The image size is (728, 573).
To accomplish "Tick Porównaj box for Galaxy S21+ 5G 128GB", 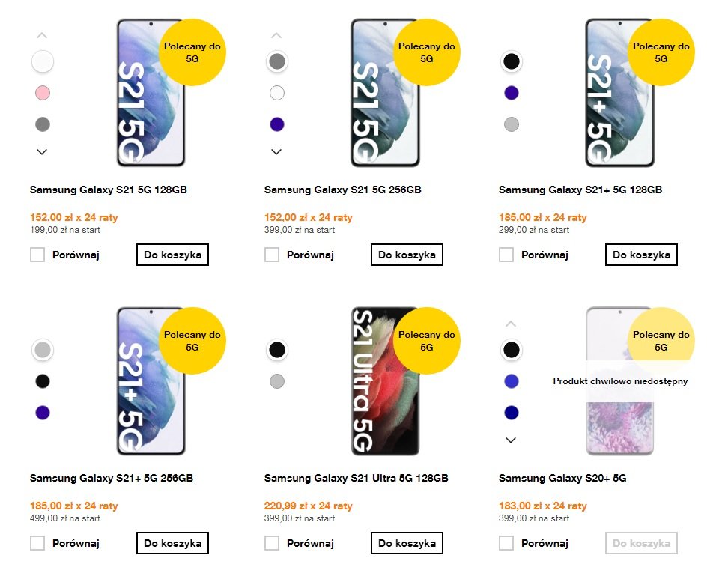I will (506, 255).
